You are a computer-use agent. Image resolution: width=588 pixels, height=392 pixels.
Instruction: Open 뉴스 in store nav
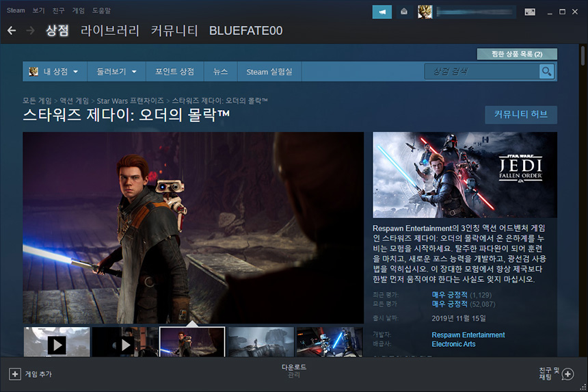tap(220, 71)
